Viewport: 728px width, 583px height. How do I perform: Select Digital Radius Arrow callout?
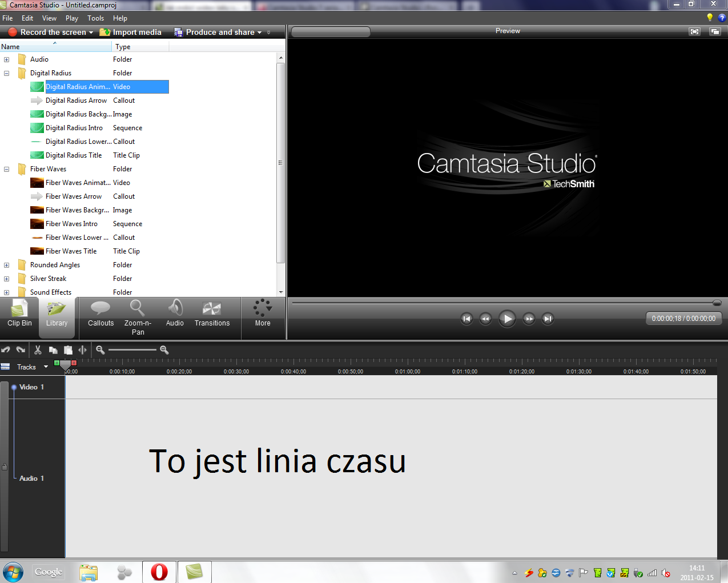76,100
